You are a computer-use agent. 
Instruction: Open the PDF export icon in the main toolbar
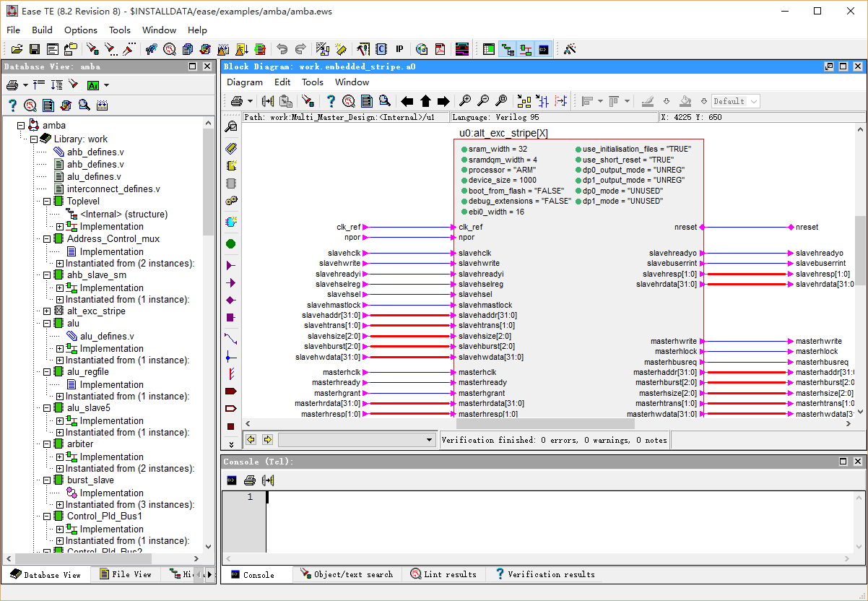click(440, 49)
